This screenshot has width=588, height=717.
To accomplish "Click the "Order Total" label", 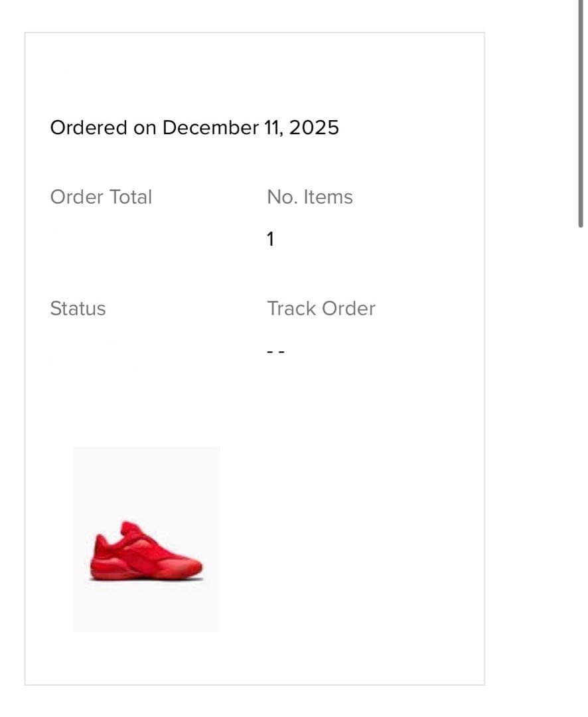I will coord(101,197).
